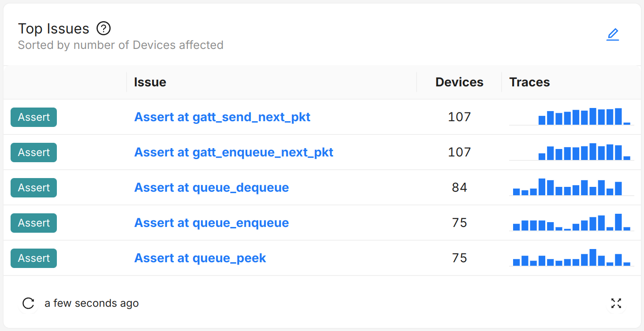Click Assert badge for queue_dequeue row

pyautogui.click(x=34, y=188)
